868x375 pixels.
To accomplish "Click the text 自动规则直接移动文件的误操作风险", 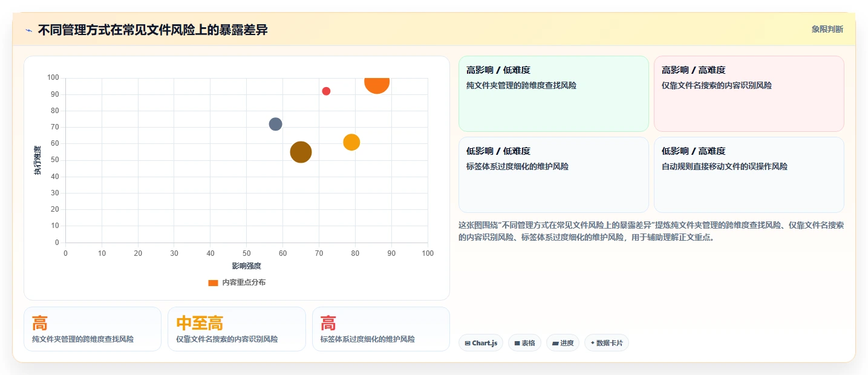I will [x=725, y=166].
